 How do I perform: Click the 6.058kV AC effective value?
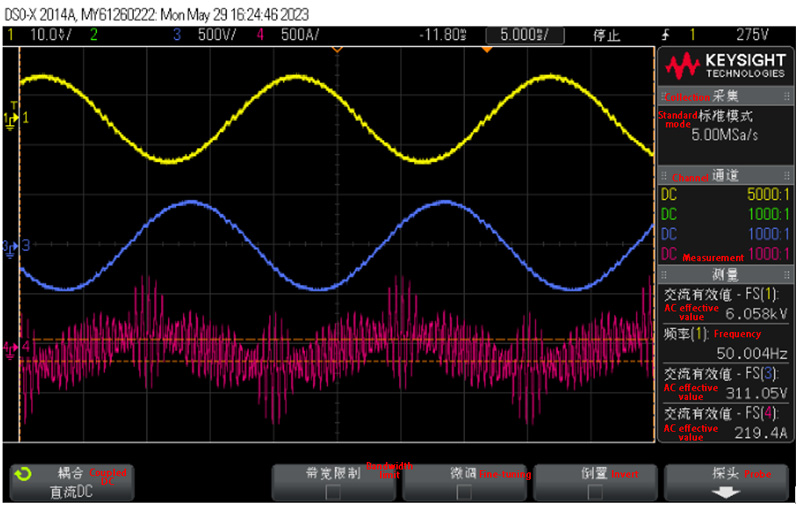[x=756, y=314]
